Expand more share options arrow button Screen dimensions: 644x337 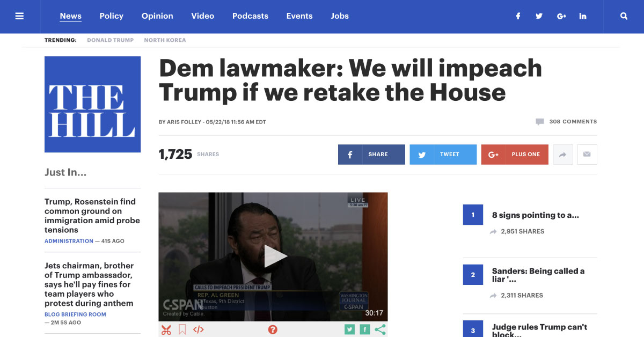click(x=563, y=155)
